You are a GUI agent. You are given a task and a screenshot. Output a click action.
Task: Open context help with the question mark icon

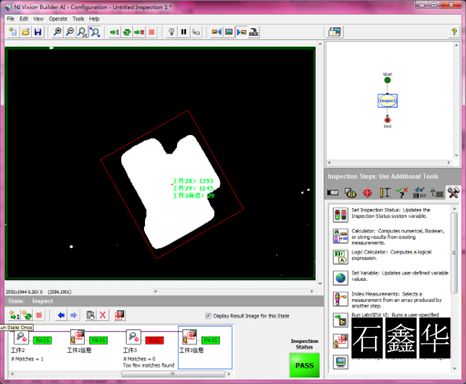(454, 32)
